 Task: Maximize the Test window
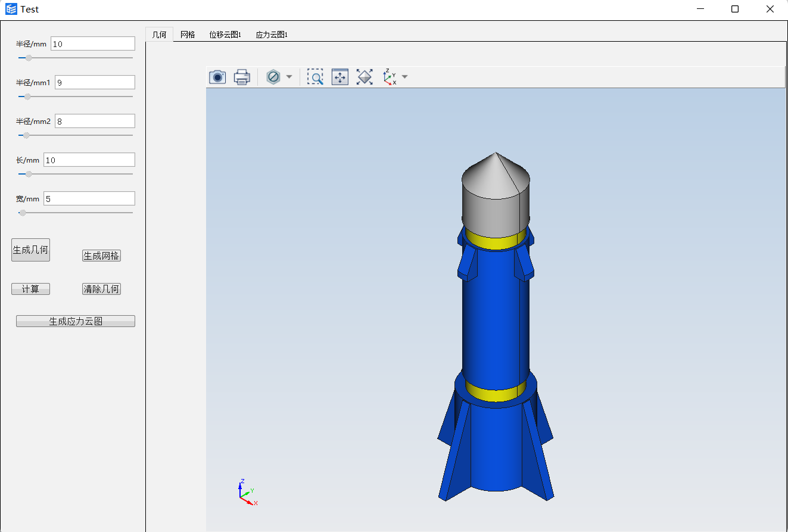[x=735, y=9]
